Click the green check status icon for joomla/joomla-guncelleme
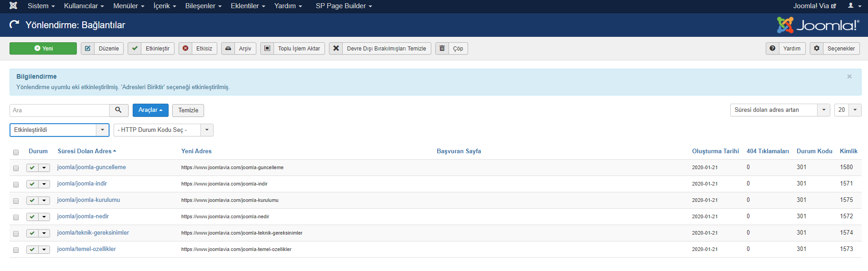The width and height of the screenshot is (868, 271). point(32,168)
